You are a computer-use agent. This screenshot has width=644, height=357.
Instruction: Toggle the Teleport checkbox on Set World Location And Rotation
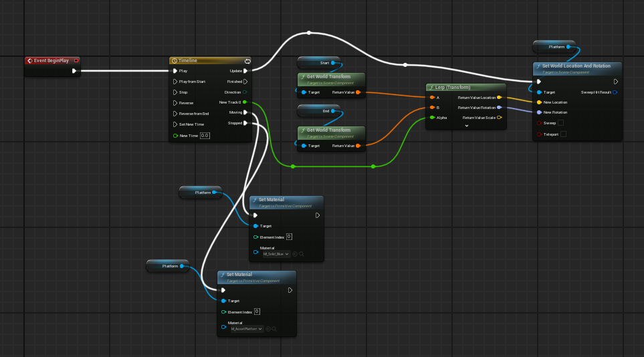point(564,134)
